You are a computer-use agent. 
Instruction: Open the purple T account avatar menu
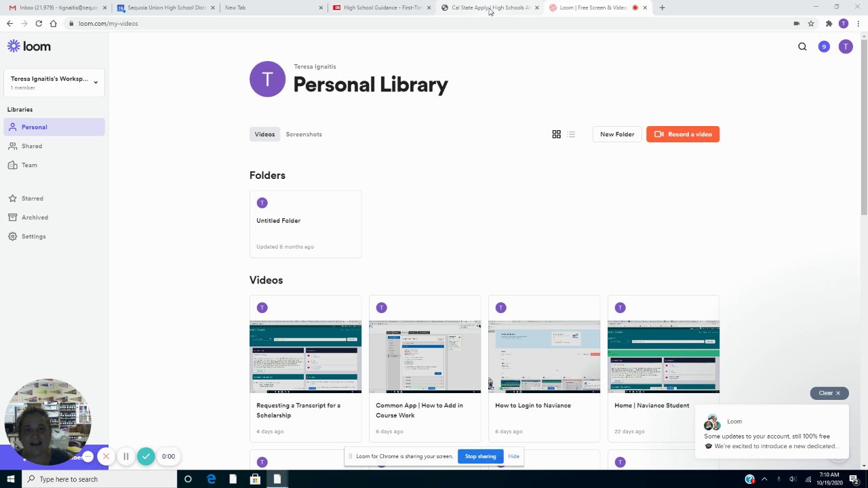[x=846, y=47]
